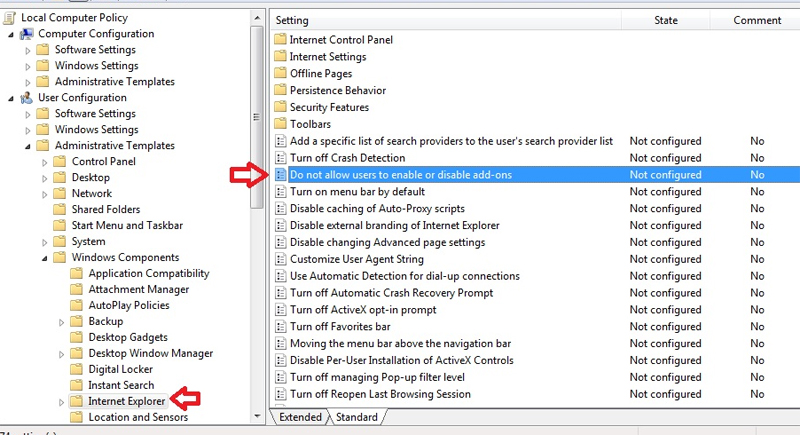The image size is (800, 435).
Task: Click the folder icon next to AutoPlay Policies
Action: pos(77,305)
